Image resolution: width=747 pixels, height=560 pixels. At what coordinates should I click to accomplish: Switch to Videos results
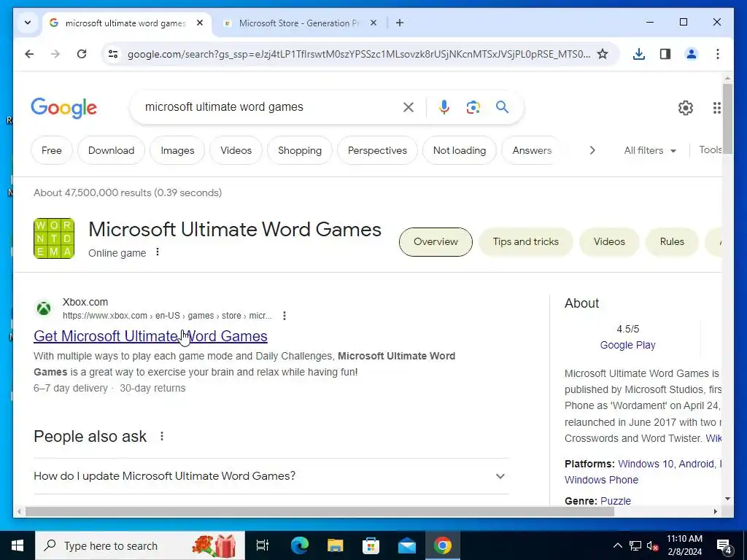coord(236,150)
